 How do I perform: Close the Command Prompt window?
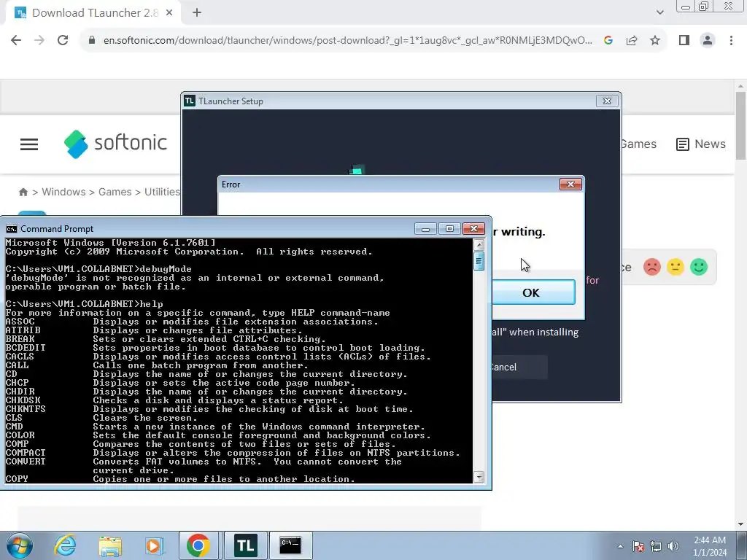click(x=473, y=229)
